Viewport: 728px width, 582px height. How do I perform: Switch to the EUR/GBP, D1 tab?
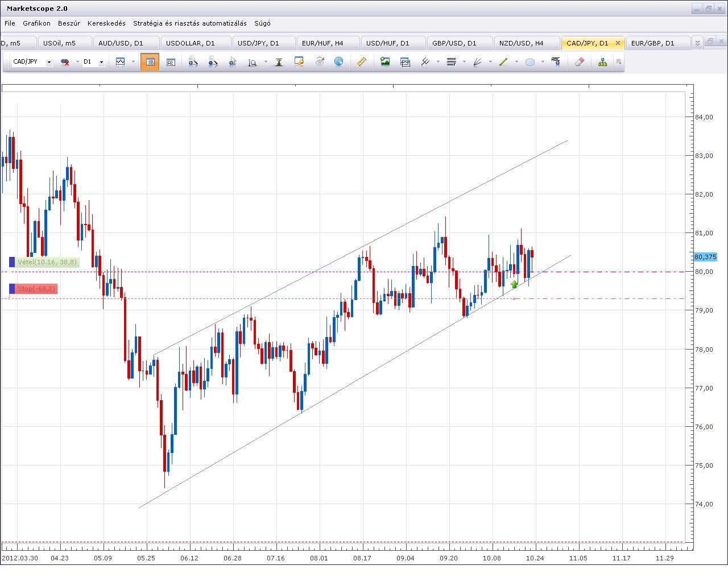coord(658,43)
